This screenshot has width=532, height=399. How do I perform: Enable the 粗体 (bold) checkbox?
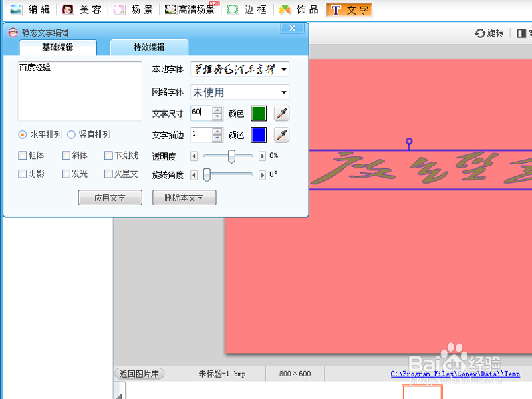coord(23,156)
